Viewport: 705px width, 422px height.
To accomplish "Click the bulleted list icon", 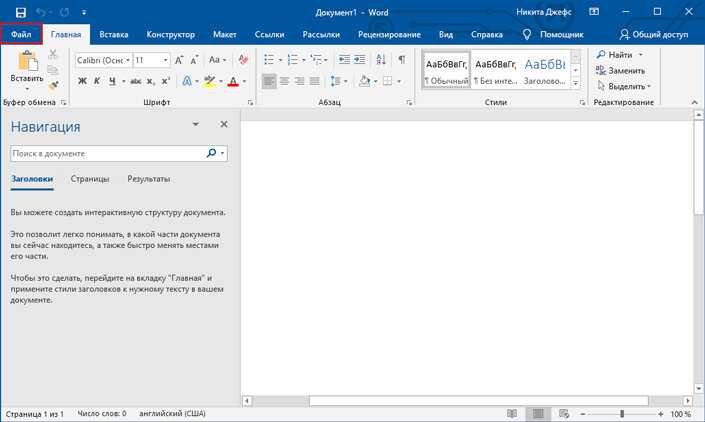I will click(269, 60).
